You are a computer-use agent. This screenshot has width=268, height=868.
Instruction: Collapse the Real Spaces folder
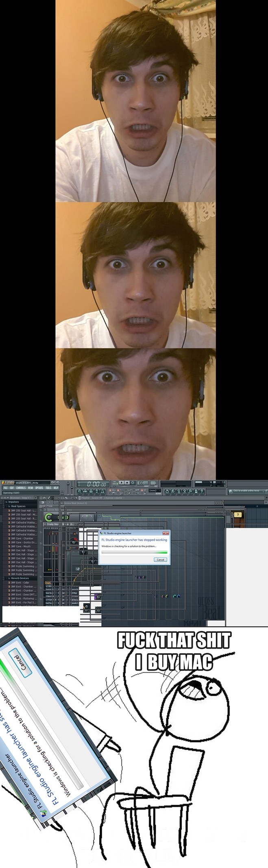18,506
